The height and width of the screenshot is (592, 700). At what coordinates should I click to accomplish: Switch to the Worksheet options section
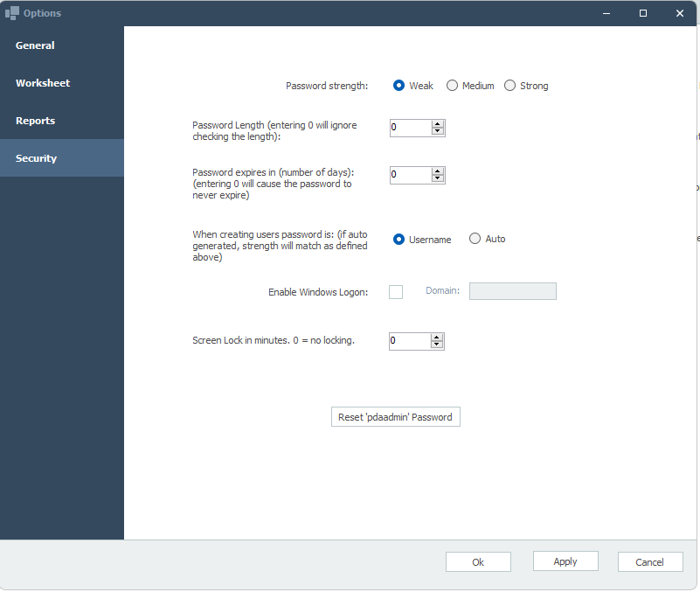[61, 83]
